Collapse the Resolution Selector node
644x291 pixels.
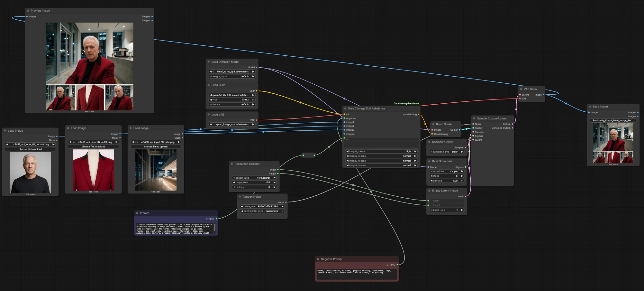coord(232,164)
